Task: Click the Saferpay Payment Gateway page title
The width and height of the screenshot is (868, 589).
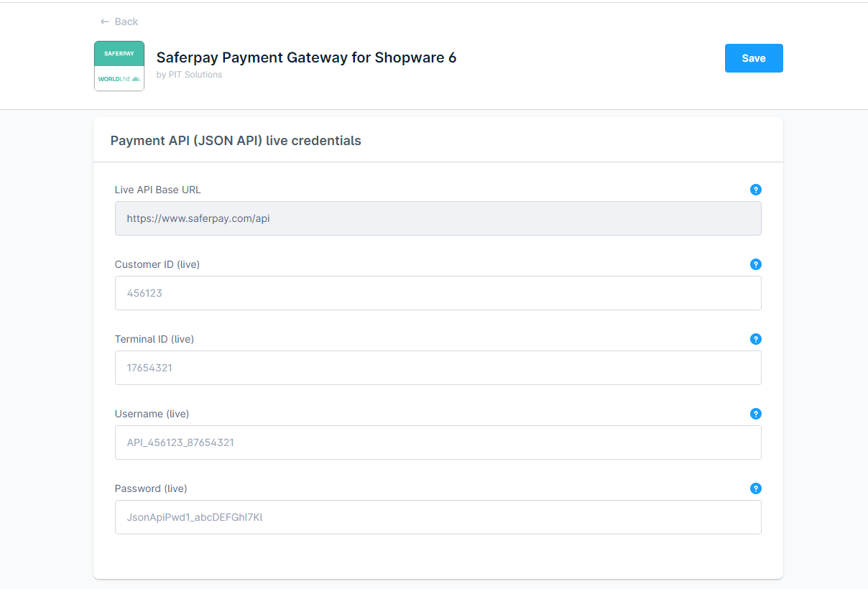Action: pos(306,57)
